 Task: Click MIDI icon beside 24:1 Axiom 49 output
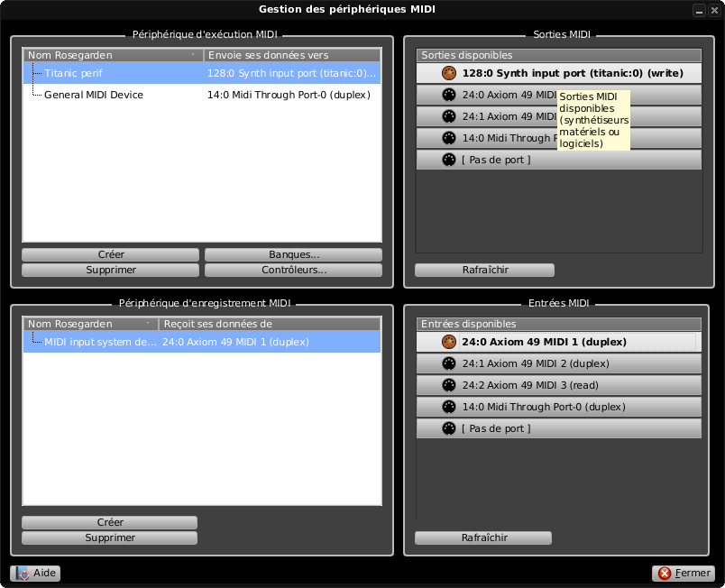448,116
